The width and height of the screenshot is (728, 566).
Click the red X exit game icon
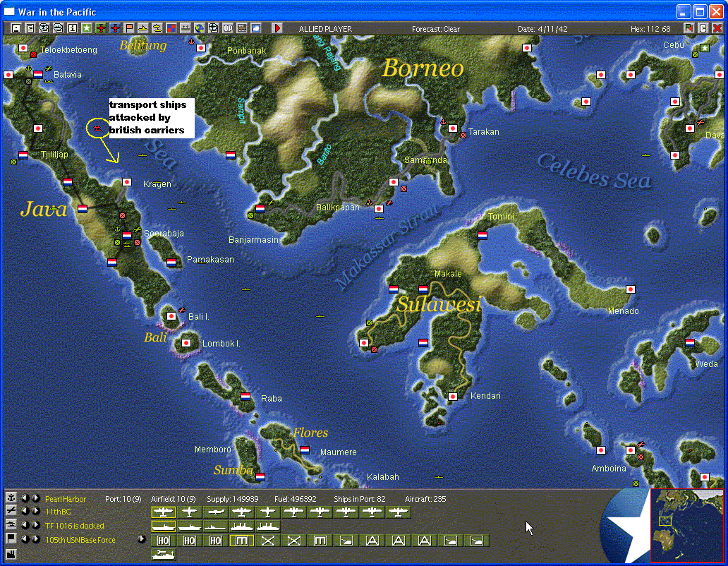717,28
